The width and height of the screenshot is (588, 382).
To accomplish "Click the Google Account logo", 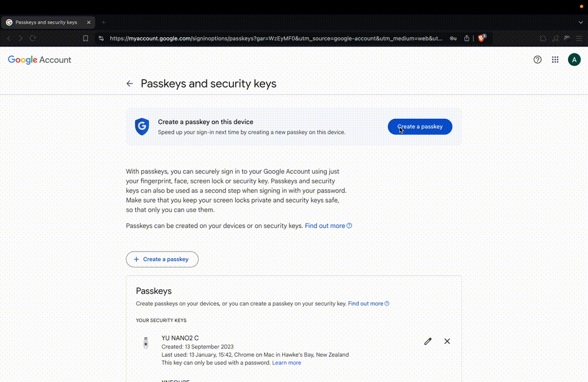I will point(39,60).
